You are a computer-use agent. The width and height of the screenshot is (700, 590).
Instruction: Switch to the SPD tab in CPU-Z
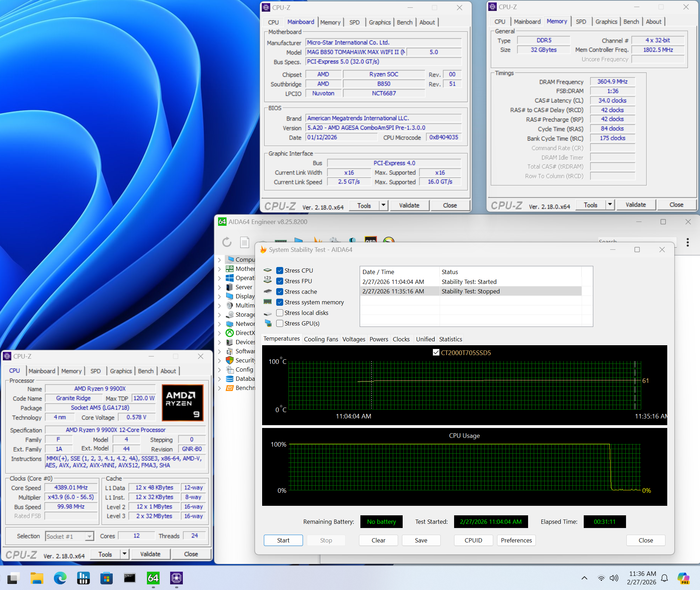point(95,371)
